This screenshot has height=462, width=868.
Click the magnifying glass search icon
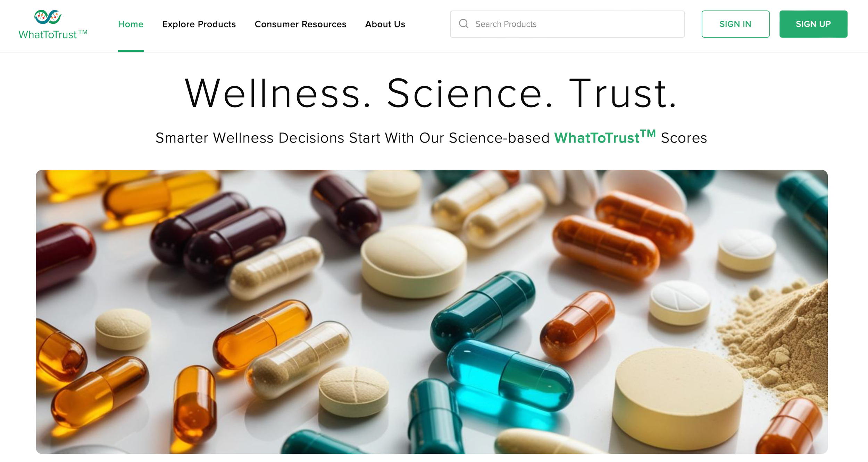[464, 24]
